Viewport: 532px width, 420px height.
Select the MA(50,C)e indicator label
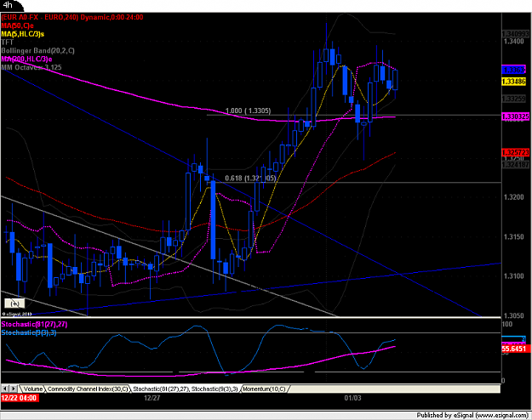[x=17, y=26]
